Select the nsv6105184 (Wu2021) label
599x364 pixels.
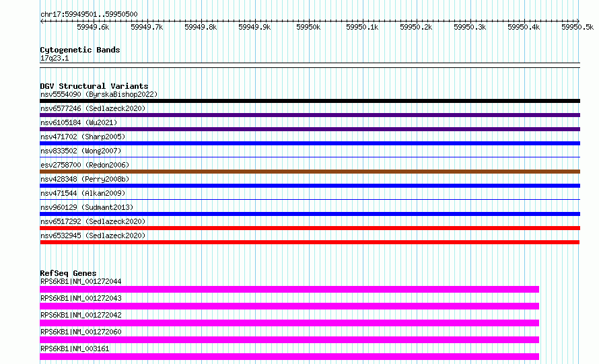79,122
